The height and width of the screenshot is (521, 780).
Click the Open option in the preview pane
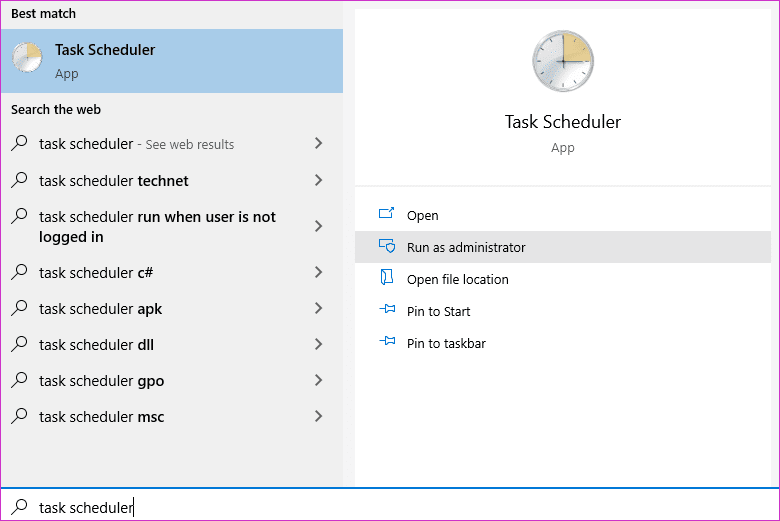point(563,215)
